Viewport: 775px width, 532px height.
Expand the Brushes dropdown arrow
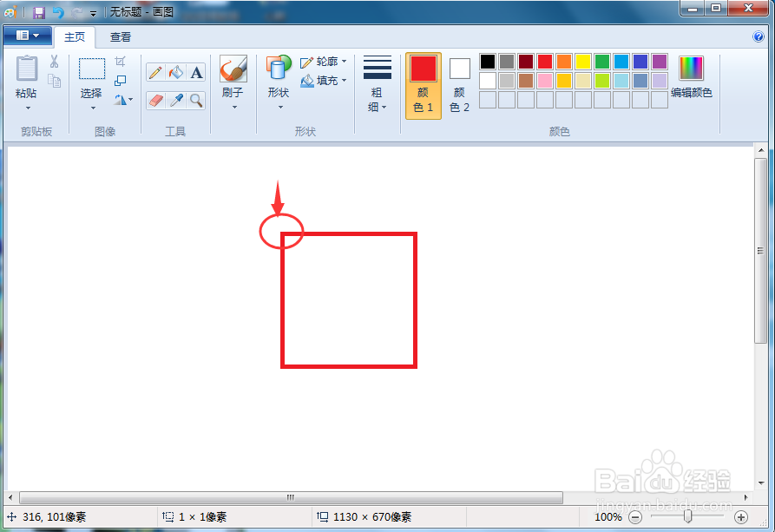(234, 108)
